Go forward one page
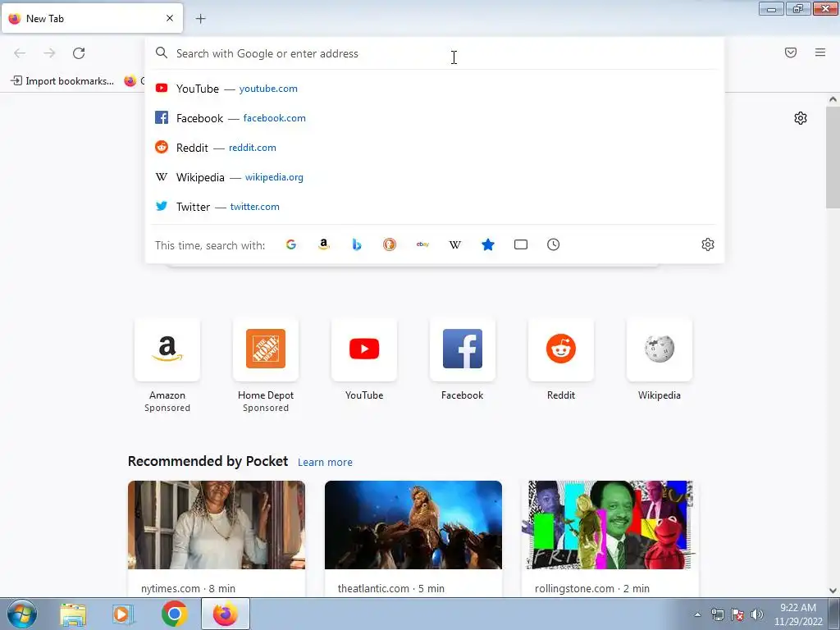 49,53
